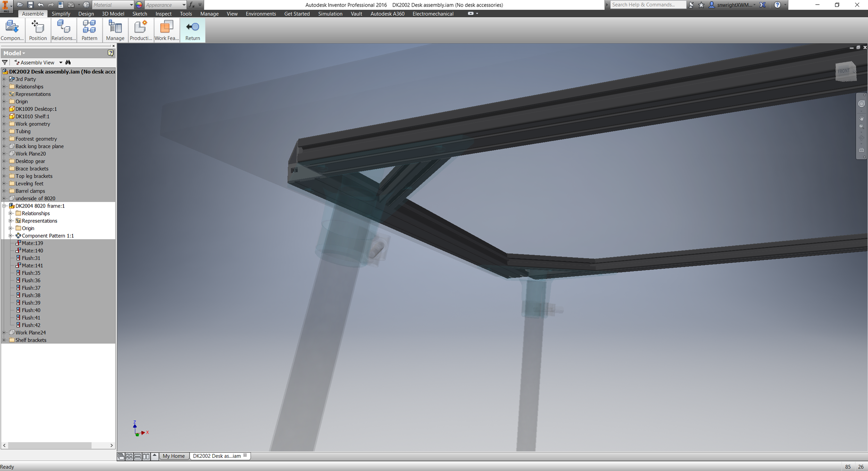Screen dimensions: 868x471
Task: Click the Return button
Action: tap(193, 30)
